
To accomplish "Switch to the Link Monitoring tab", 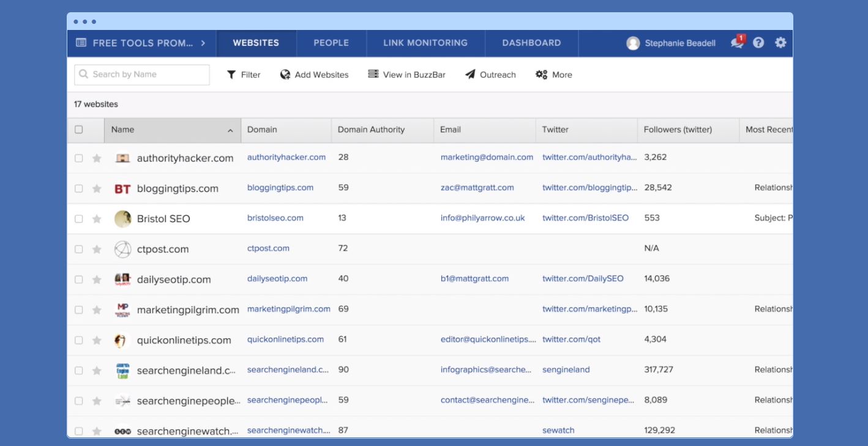I will point(425,43).
